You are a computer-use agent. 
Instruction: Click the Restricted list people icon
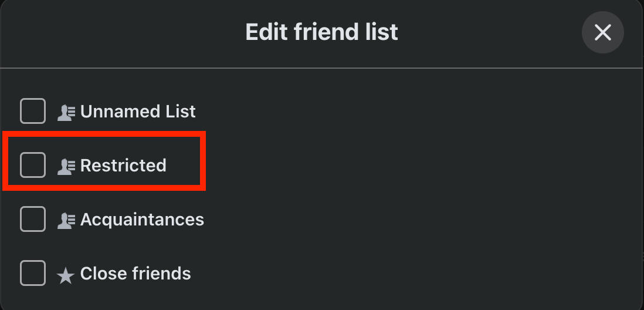click(66, 166)
